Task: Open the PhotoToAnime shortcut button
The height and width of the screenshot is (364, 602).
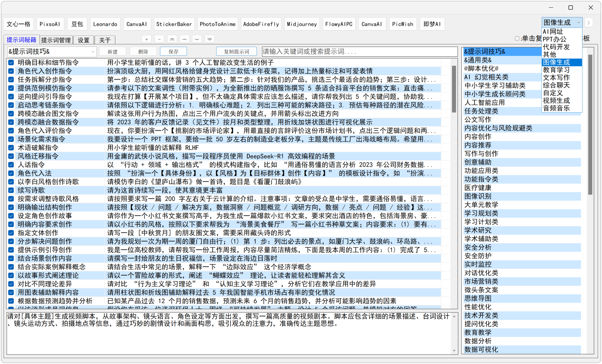Action: click(218, 24)
